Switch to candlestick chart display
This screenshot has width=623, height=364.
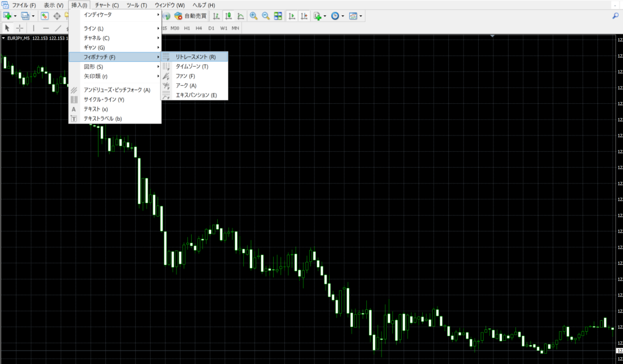229,16
